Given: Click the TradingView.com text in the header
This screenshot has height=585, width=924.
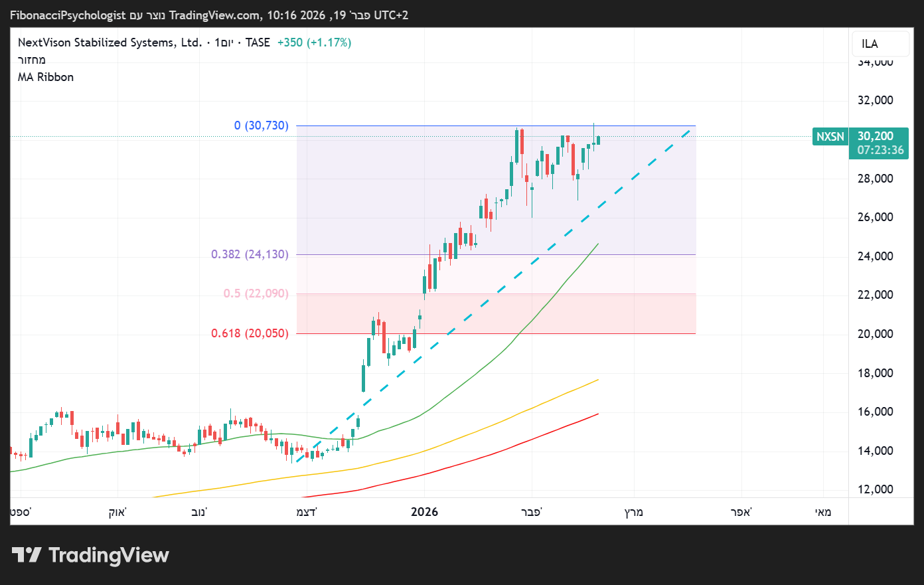Looking at the screenshot, I should point(214,15).
